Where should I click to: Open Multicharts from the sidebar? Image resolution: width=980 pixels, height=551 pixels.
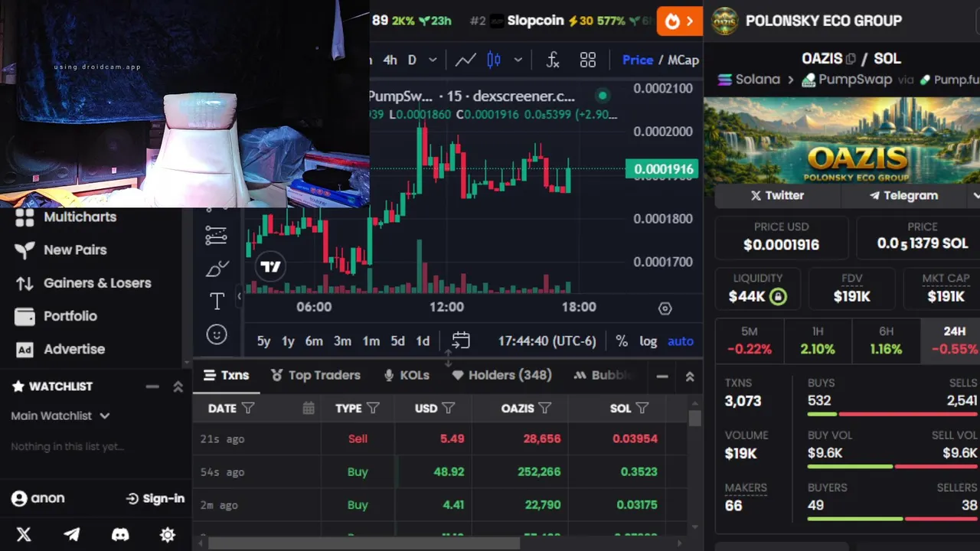click(66, 217)
